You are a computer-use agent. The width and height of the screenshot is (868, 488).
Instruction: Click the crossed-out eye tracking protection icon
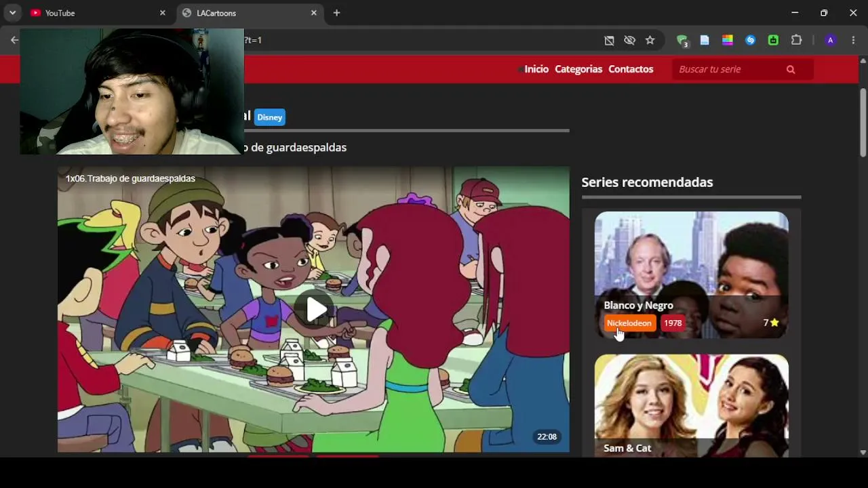click(x=629, y=41)
